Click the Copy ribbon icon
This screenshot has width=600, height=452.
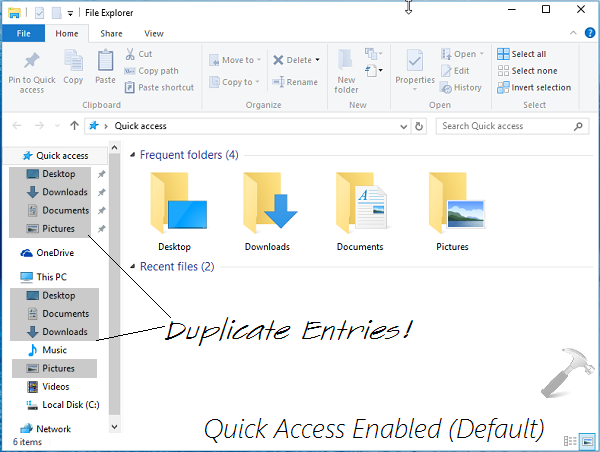[73, 60]
